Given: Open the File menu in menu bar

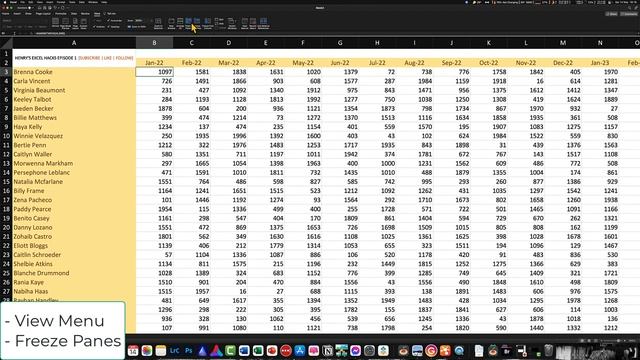Looking at the screenshot, I should click(23, 2).
